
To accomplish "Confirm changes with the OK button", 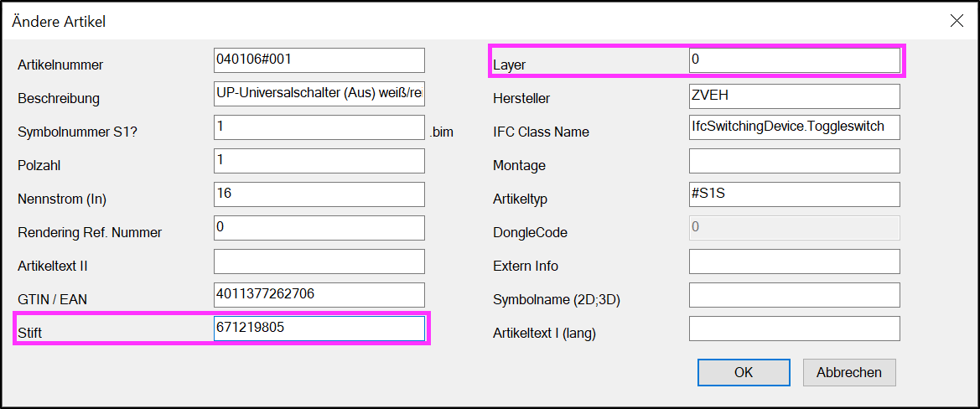I will pyautogui.click(x=744, y=373).
